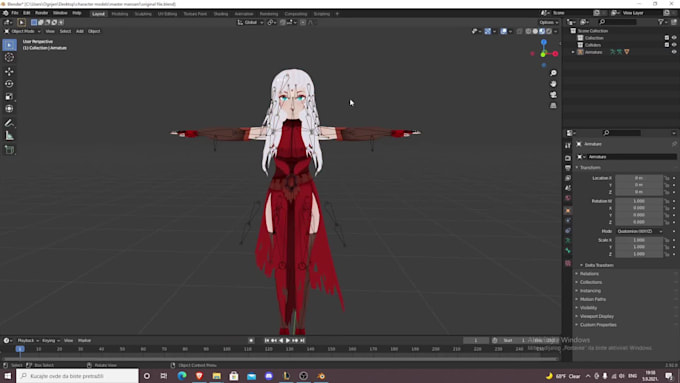680x383 pixels.
Task: Expand the Armature tree row
Action: (x=573, y=52)
